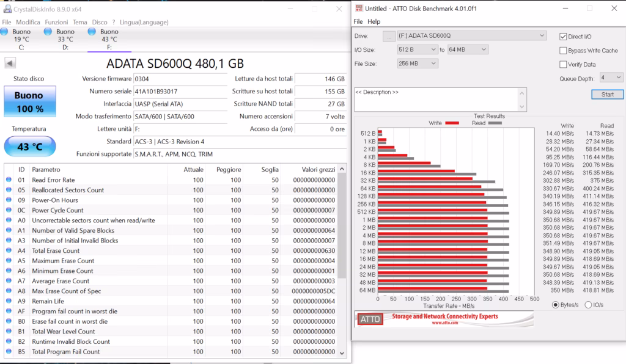Click the Description box scroll down arrow
Viewport: 626px width, 364px height.
521,106
